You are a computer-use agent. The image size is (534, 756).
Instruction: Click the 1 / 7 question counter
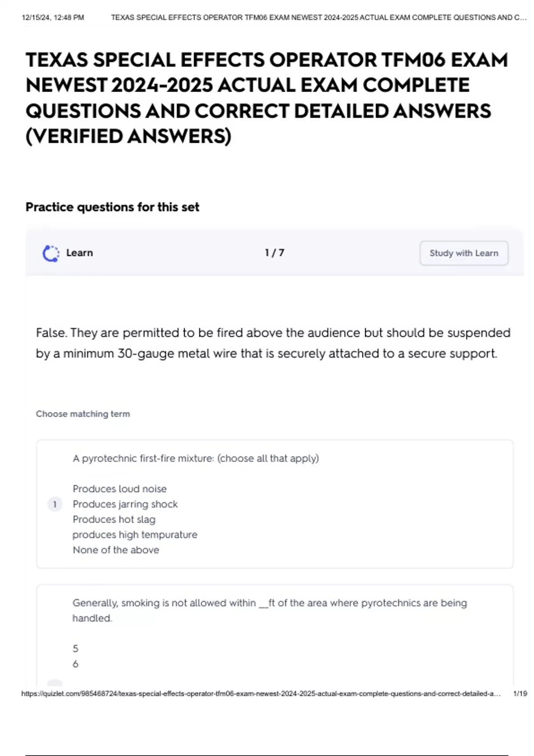[x=275, y=253]
